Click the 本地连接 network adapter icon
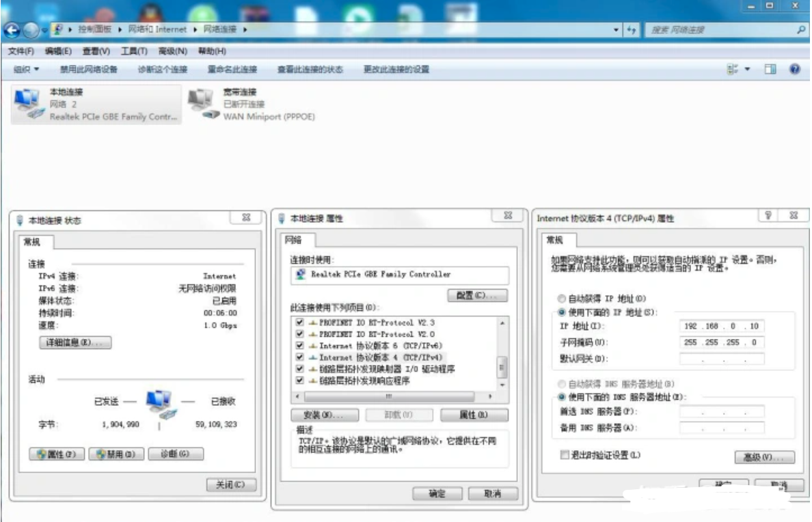812x522 pixels. [x=27, y=102]
